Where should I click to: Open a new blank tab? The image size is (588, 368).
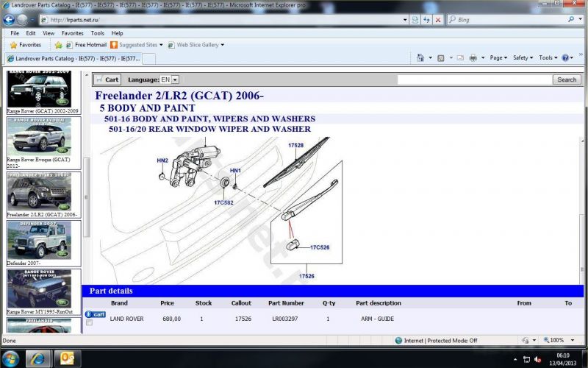click(x=149, y=59)
